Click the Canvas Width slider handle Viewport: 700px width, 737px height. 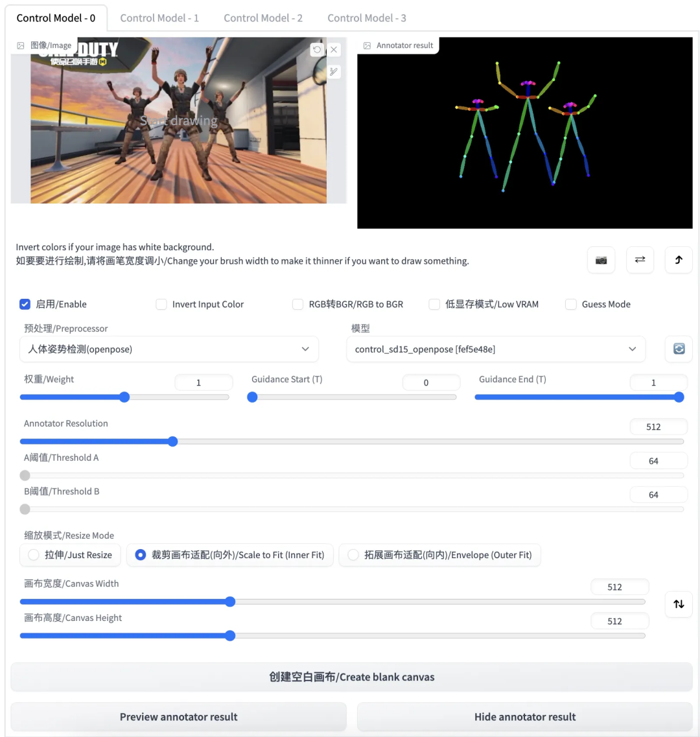[230, 602]
